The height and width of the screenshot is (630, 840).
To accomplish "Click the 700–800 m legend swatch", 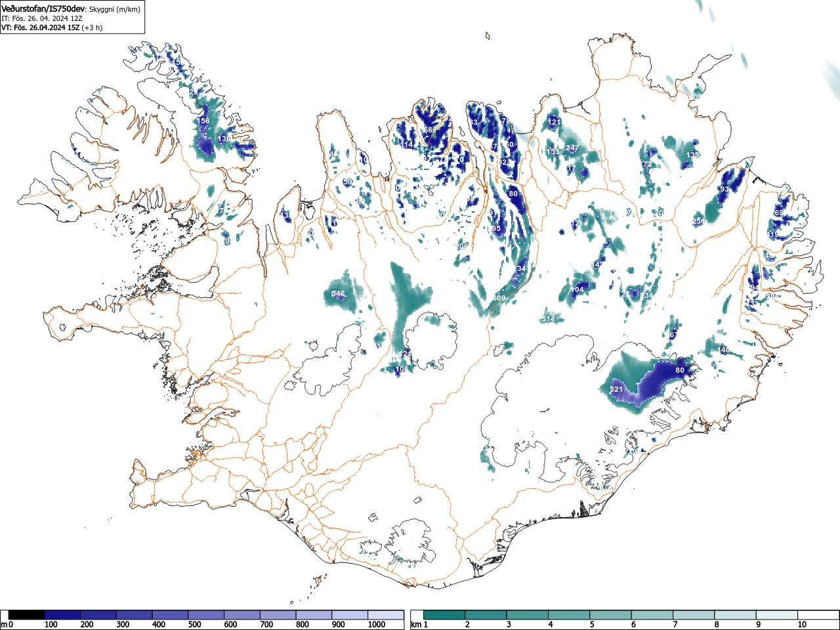I will [x=278, y=615].
